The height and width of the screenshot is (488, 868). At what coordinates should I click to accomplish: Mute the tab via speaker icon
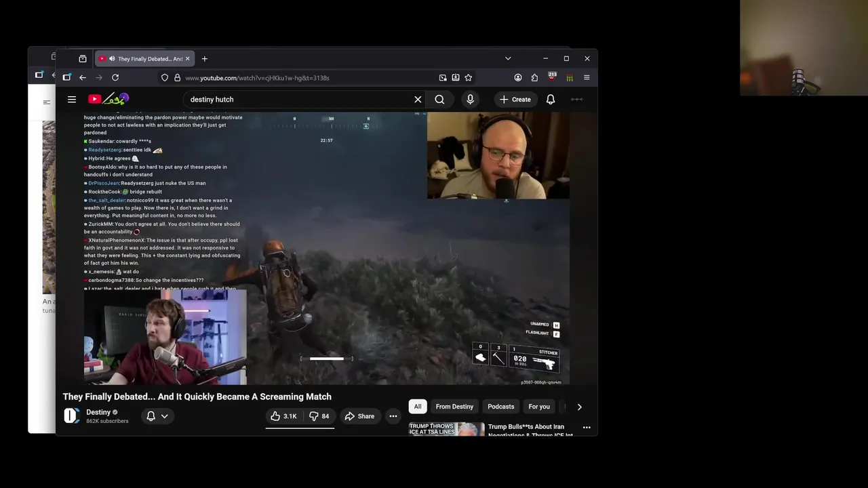coord(112,59)
